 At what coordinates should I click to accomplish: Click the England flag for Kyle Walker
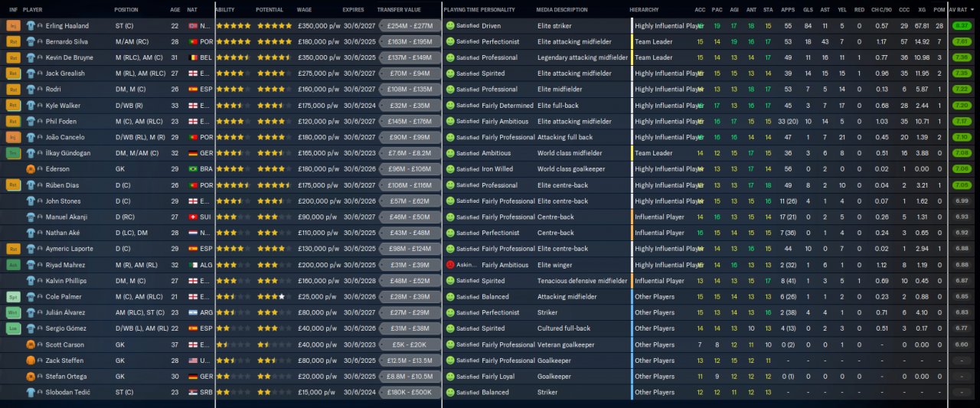[192, 106]
